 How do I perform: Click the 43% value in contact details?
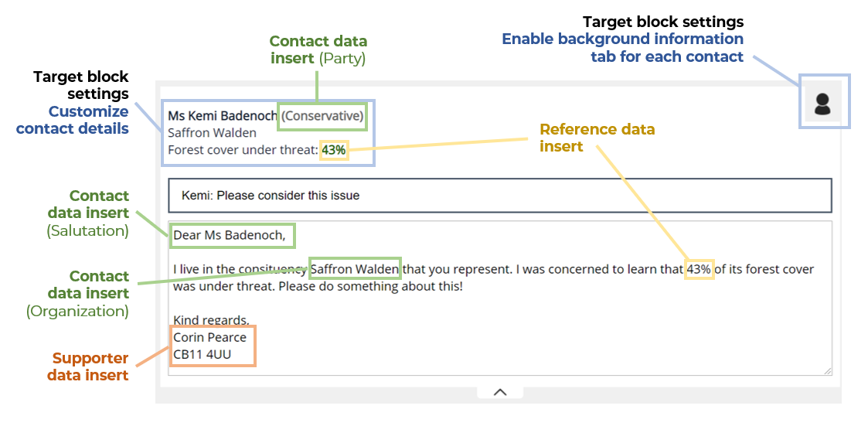pyautogui.click(x=334, y=150)
